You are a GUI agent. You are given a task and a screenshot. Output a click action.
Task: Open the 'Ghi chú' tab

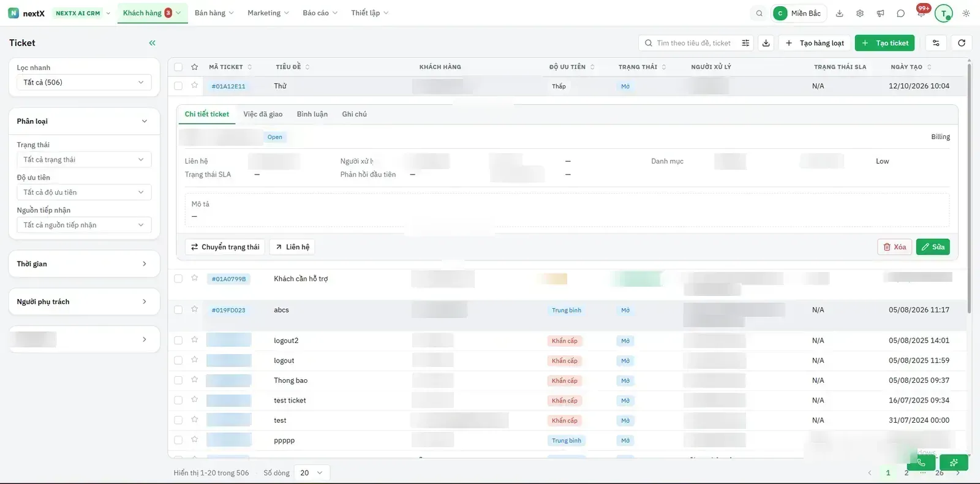pos(355,114)
